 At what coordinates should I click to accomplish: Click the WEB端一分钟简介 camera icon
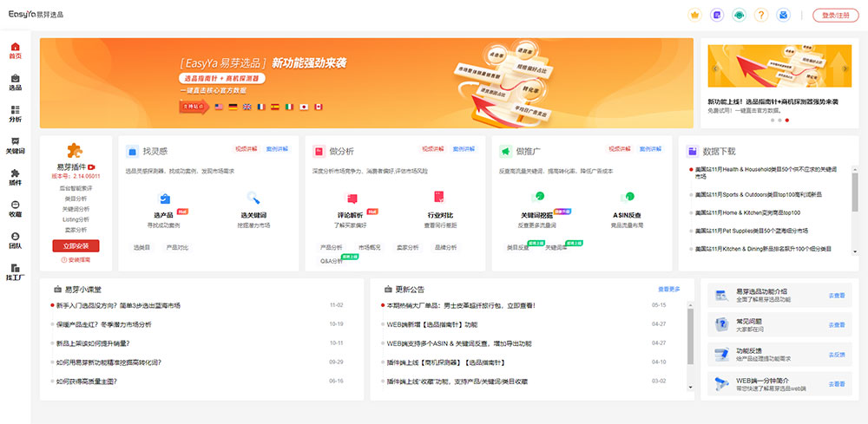720,383
